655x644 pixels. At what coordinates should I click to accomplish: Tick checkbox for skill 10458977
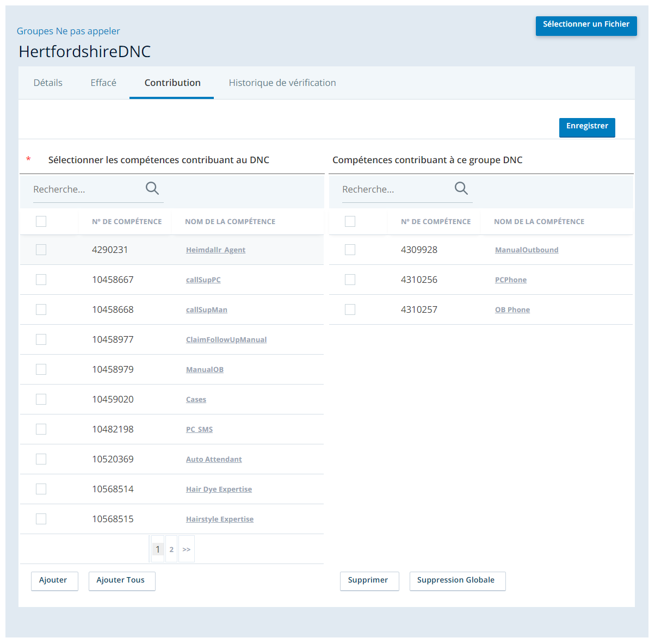coord(41,339)
